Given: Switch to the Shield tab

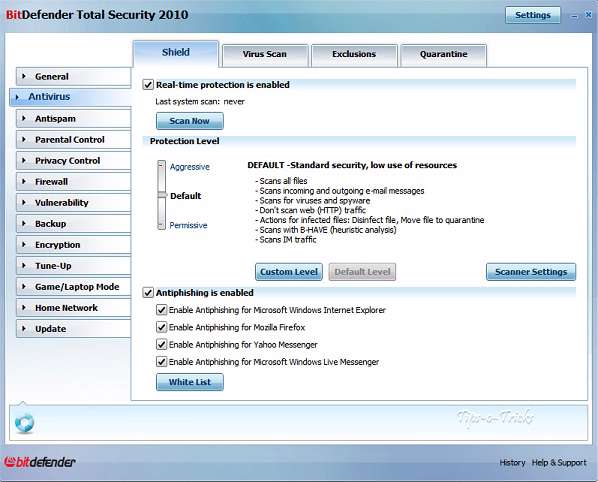Looking at the screenshot, I should (x=176, y=53).
